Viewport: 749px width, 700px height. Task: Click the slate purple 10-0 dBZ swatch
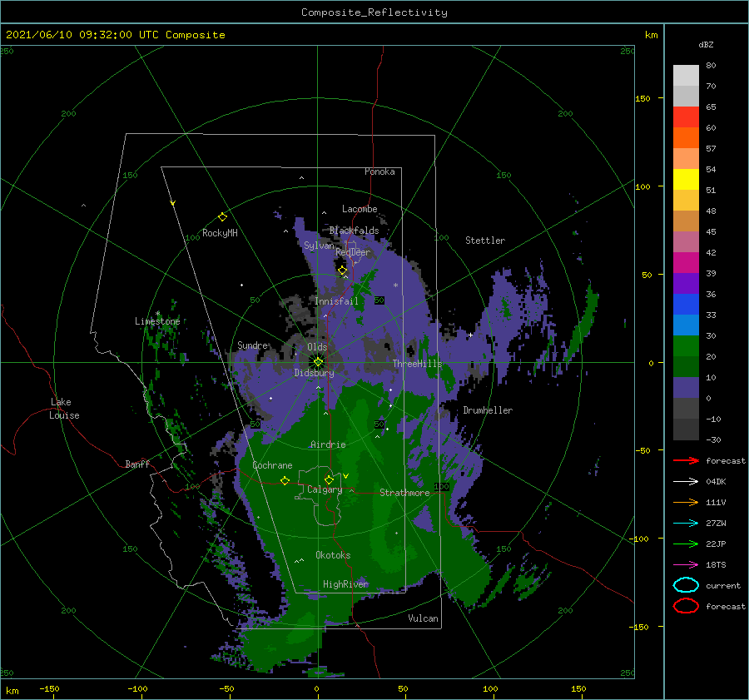pos(686,388)
